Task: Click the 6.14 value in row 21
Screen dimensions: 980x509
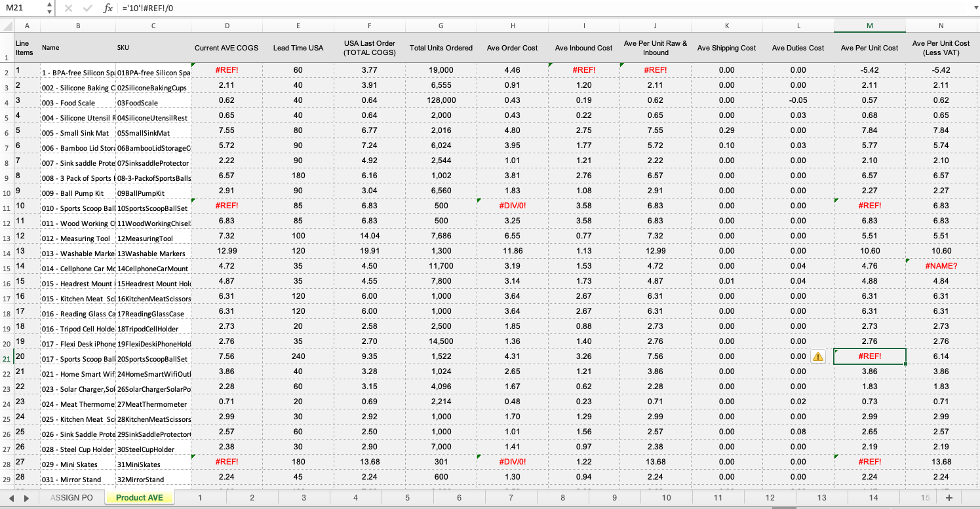Action: pos(941,356)
